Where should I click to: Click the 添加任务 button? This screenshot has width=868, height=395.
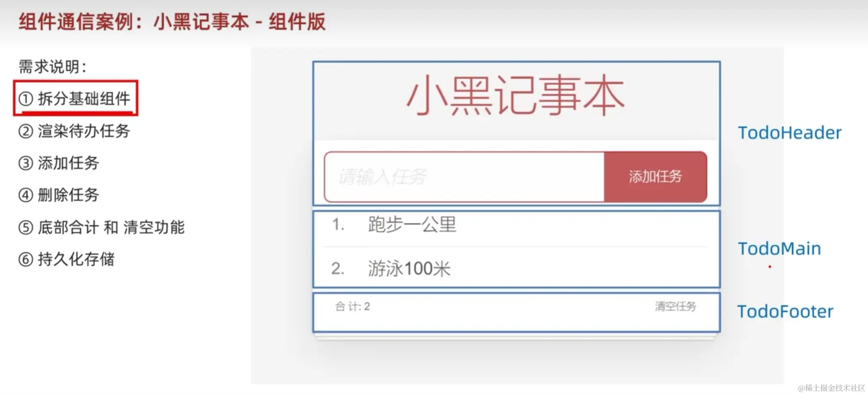pyautogui.click(x=655, y=177)
